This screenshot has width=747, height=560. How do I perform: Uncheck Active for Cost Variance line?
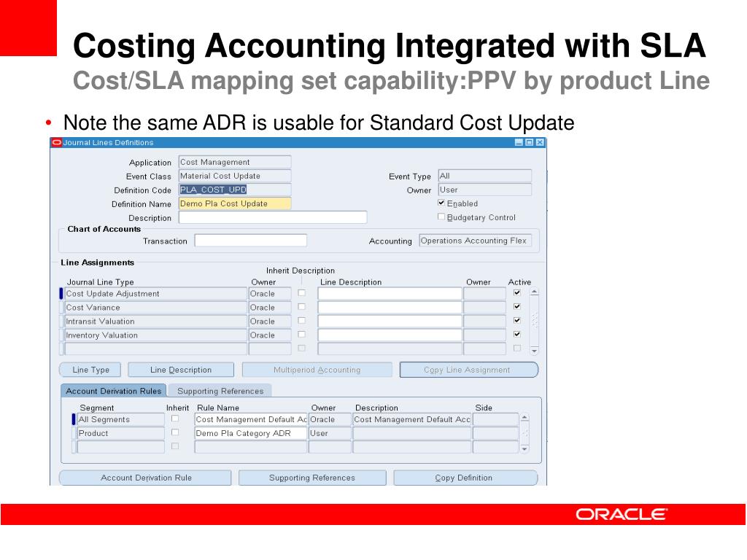(x=517, y=307)
